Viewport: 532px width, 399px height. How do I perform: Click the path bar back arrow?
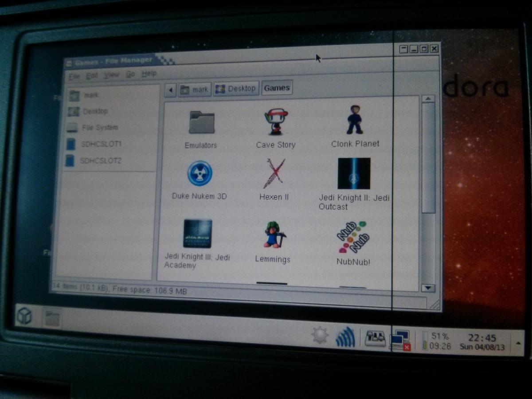click(x=170, y=90)
